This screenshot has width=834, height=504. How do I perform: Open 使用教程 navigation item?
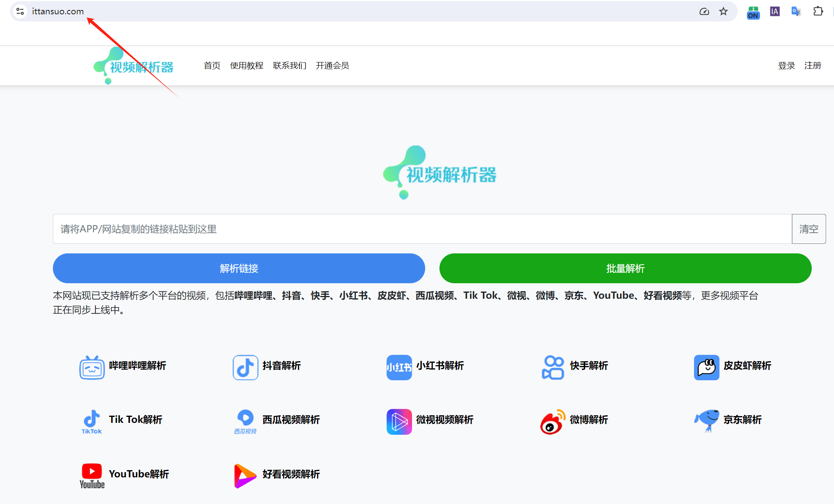tap(247, 66)
